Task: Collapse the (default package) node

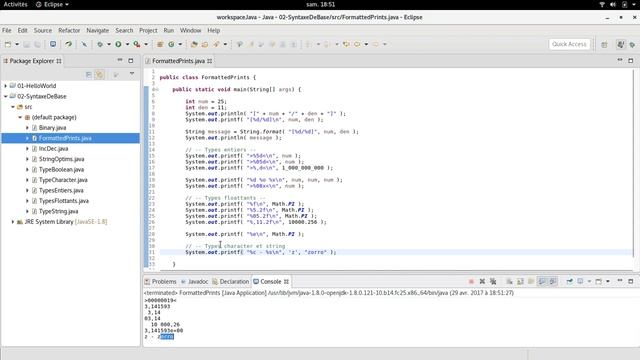Action: tap(20, 117)
